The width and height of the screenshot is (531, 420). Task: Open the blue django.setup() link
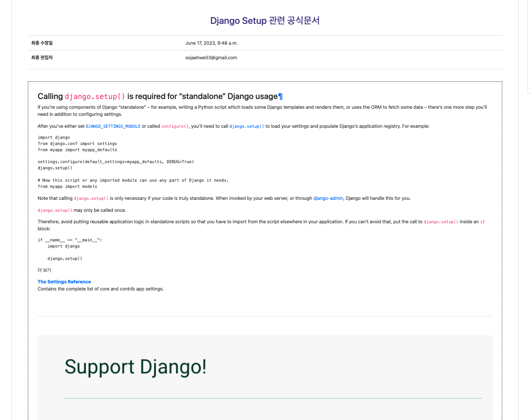(x=247, y=126)
